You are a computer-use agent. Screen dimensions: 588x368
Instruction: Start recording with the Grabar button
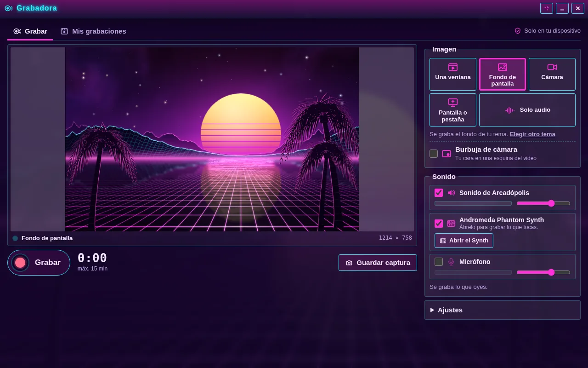(x=39, y=263)
